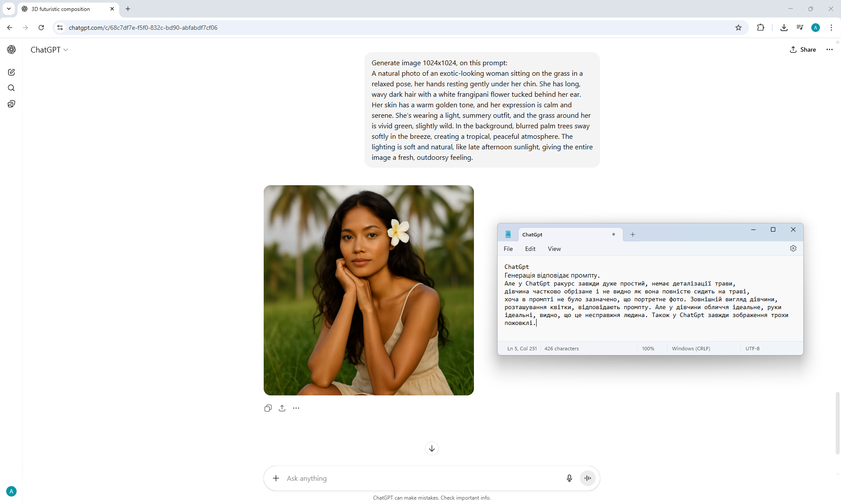Open the Notepad View menu
The image size is (841, 504).
(554, 249)
